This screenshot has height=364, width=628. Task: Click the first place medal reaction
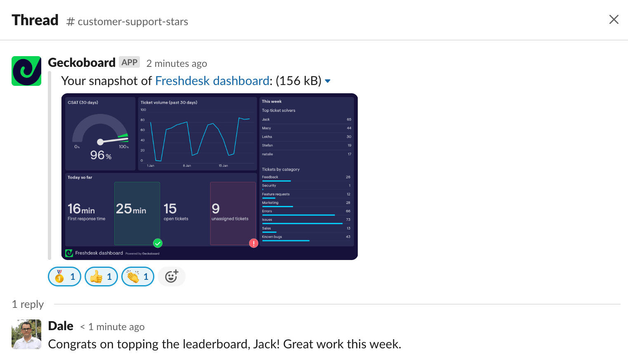(x=64, y=276)
